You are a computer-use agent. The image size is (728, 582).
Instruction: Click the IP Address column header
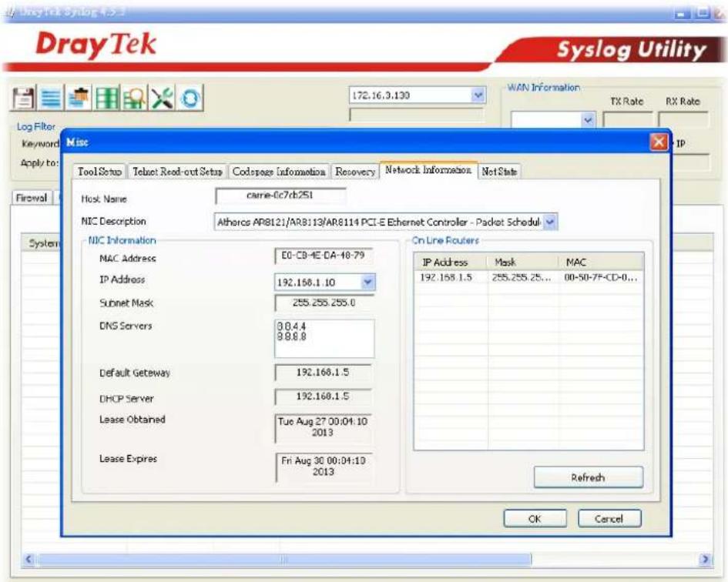point(451,263)
